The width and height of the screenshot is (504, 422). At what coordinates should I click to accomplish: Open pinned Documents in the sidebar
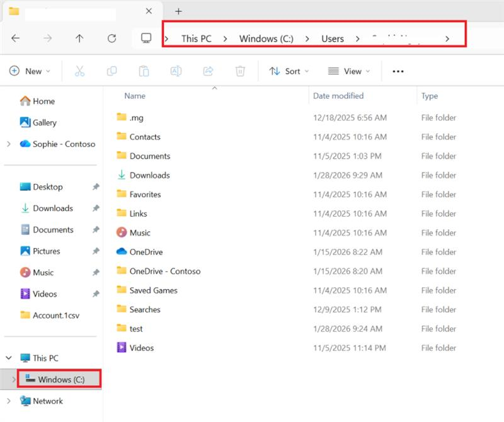click(47, 229)
